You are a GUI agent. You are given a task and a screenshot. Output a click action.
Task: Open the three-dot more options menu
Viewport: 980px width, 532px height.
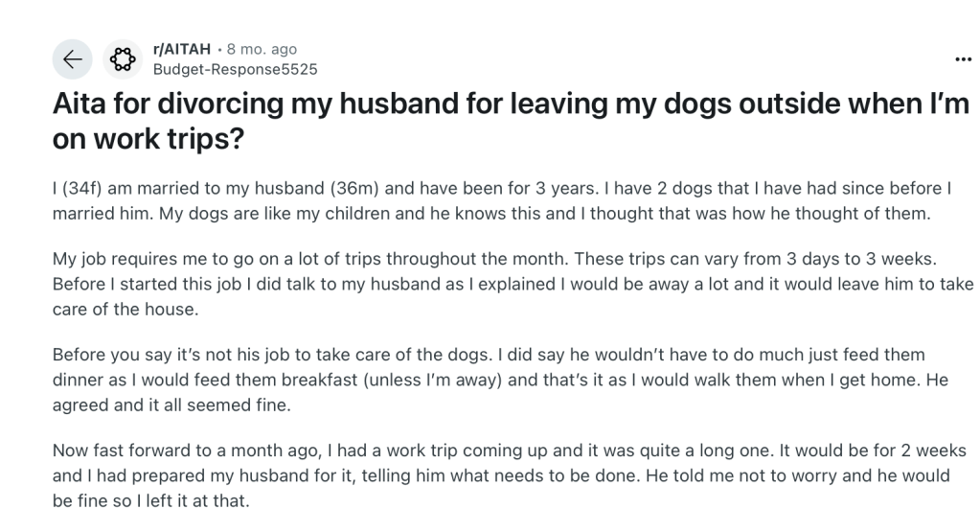(x=963, y=59)
